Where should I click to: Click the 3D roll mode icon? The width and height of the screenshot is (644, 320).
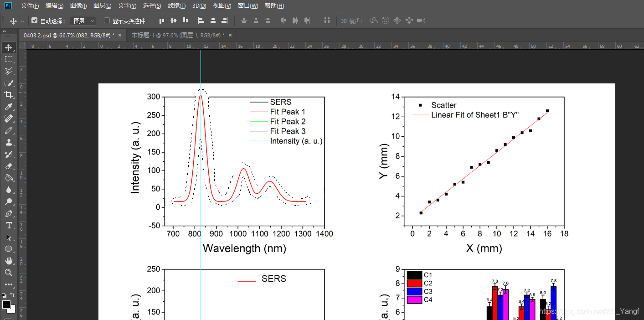(x=386, y=21)
